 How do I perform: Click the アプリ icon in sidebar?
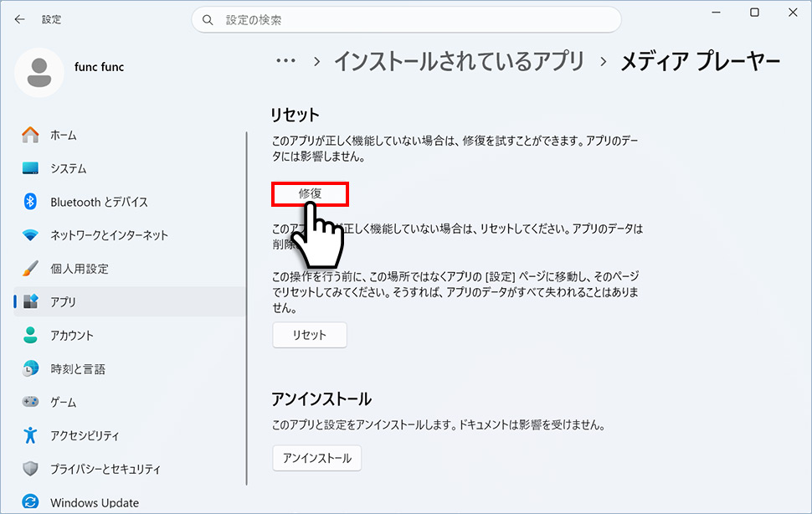click(30, 301)
